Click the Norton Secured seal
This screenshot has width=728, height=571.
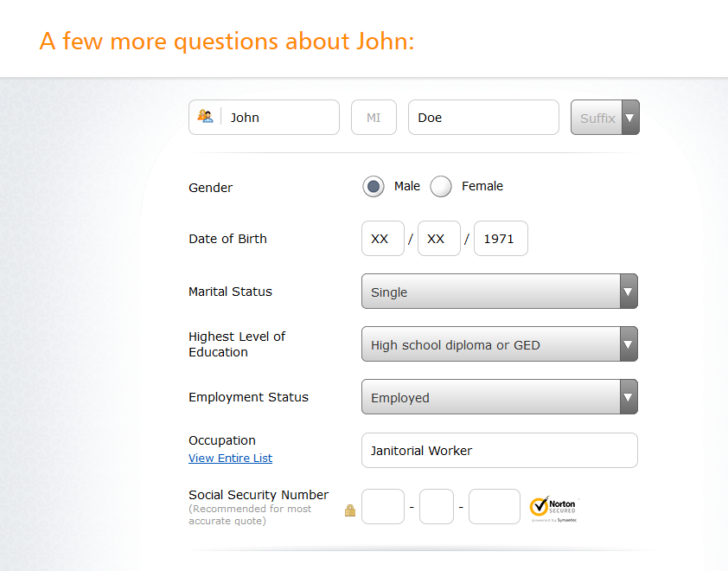[552, 506]
